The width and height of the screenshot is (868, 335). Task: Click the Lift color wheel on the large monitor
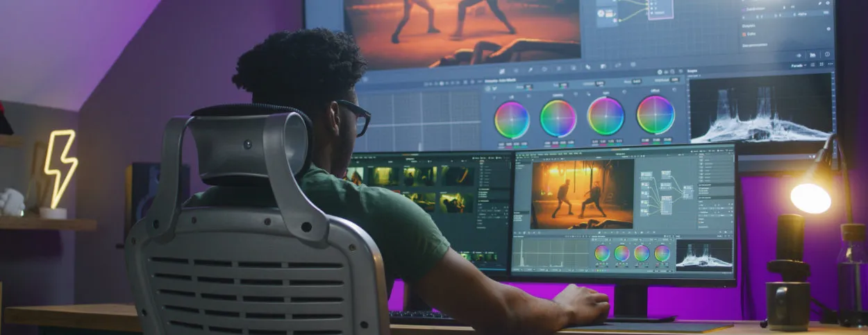[x=512, y=119]
